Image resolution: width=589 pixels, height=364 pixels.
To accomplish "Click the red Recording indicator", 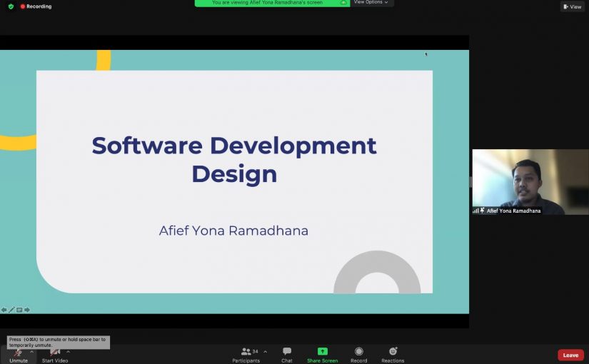I will [x=36, y=6].
